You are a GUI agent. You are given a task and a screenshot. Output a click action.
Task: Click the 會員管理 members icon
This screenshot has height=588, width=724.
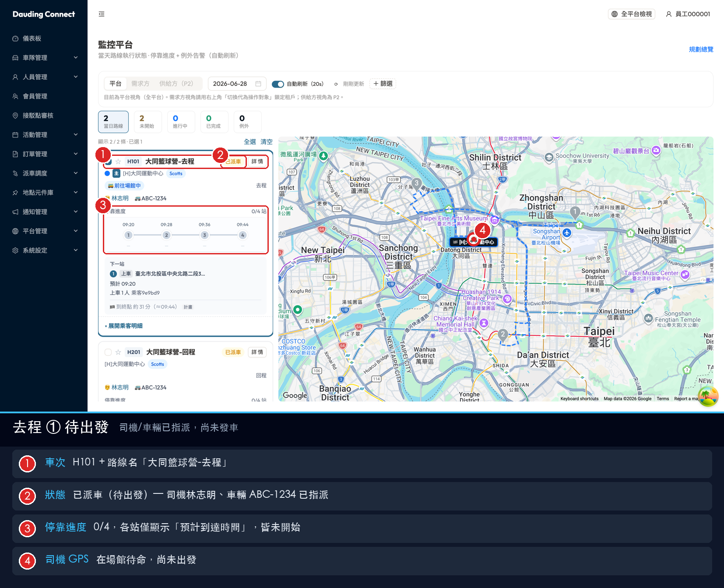pos(15,96)
